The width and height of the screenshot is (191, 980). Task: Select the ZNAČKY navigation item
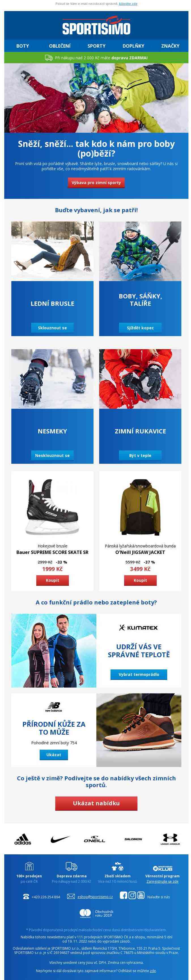pyautogui.click(x=170, y=46)
